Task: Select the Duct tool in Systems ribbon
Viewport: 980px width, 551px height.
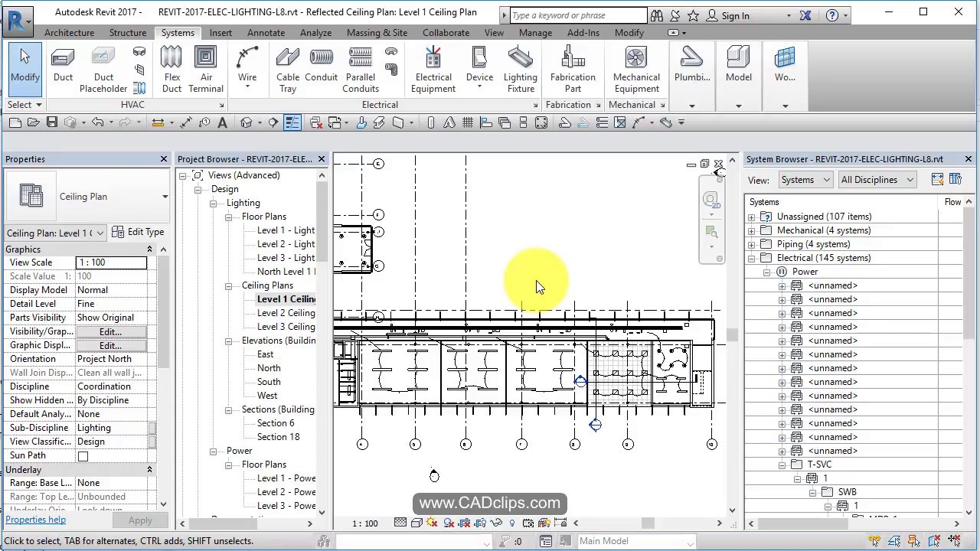Action: pyautogui.click(x=63, y=67)
